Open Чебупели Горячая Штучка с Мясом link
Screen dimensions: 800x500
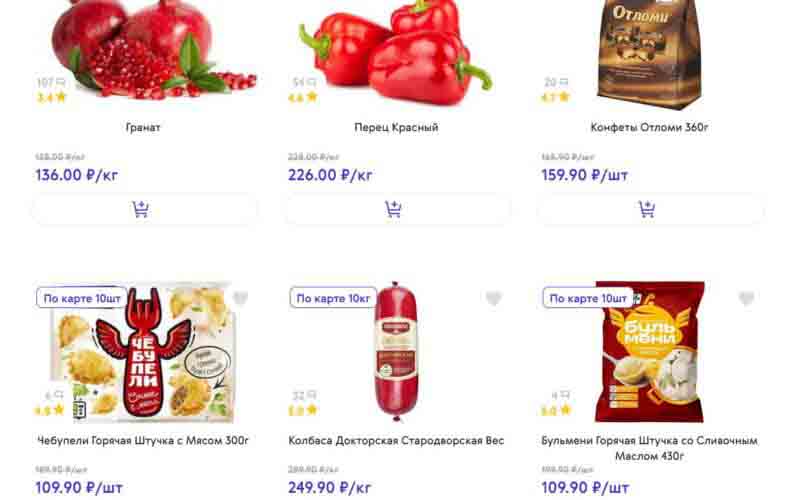pos(143,440)
